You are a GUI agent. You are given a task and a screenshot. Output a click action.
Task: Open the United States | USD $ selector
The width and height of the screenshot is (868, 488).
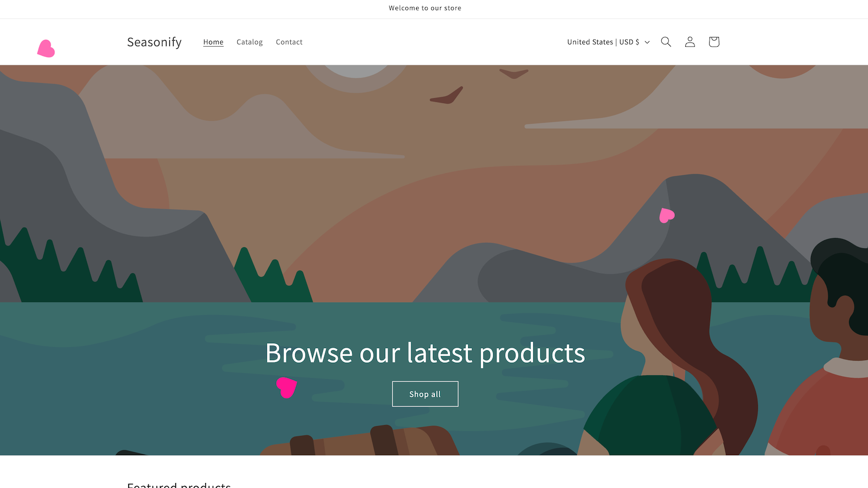[x=608, y=42]
